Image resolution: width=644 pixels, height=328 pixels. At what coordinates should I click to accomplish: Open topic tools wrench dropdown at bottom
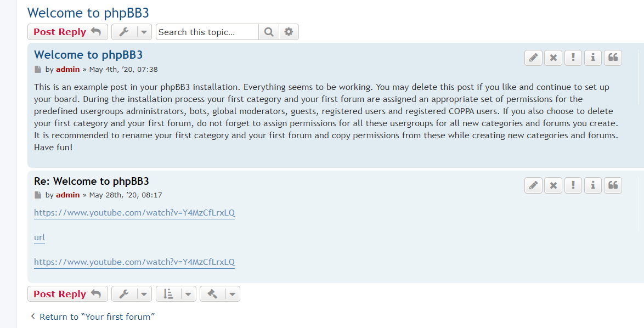click(132, 294)
